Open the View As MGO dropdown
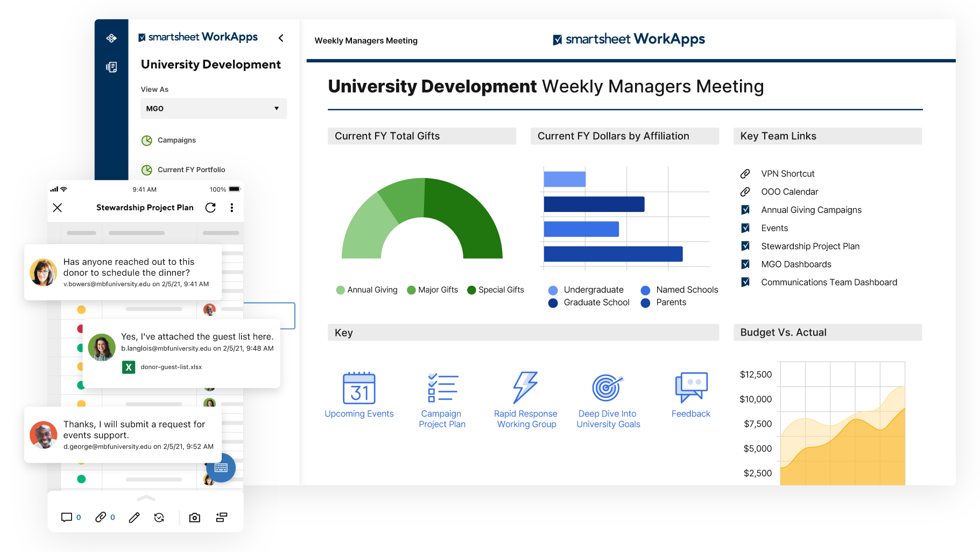 (213, 108)
